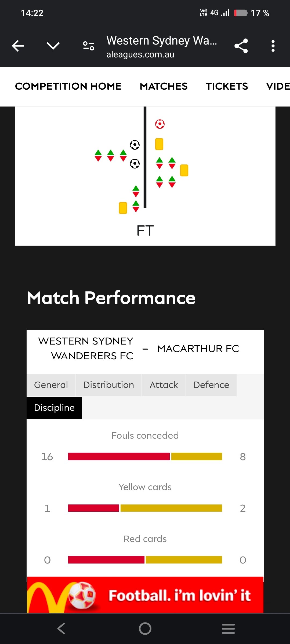Viewport: 290px width, 644px height.
Task: Open the three-dot overflow menu
Action: 273,46
